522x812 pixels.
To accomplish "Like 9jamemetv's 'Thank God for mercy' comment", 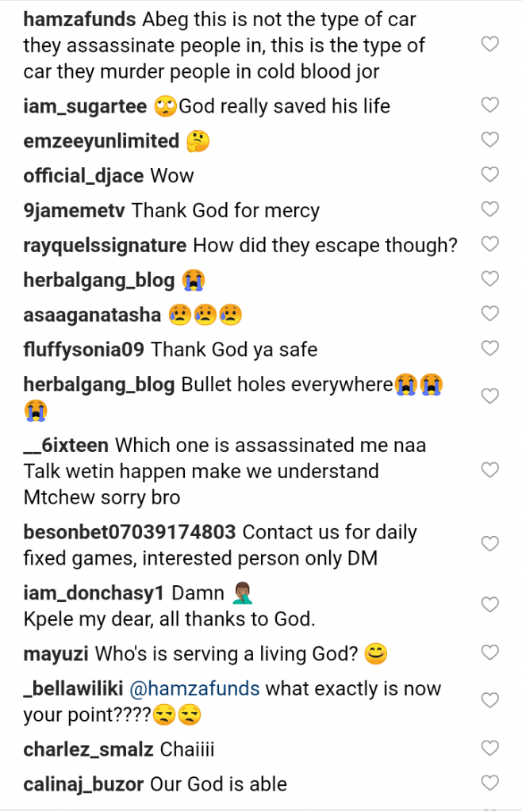I will pos(490,209).
